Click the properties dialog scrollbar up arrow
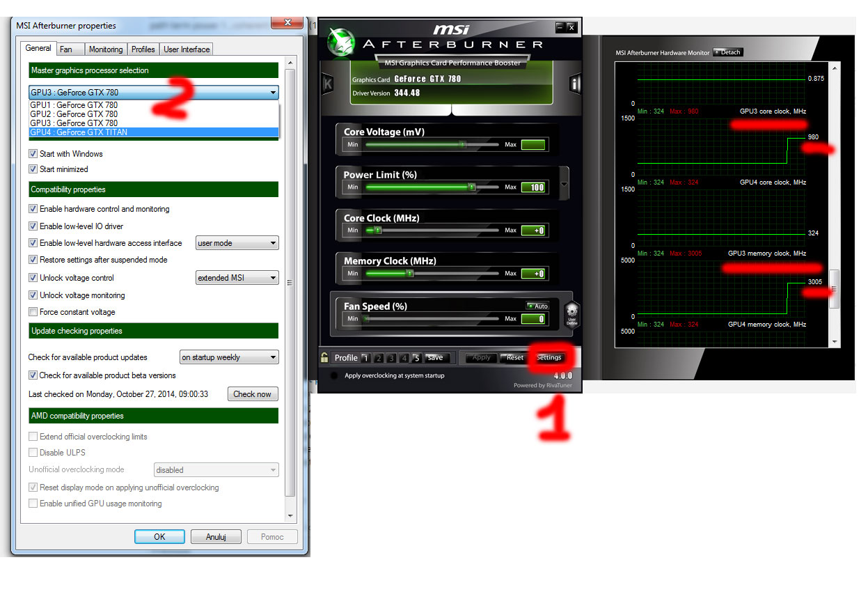Image resolution: width=868 pixels, height=592 pixels. [290, 63]
